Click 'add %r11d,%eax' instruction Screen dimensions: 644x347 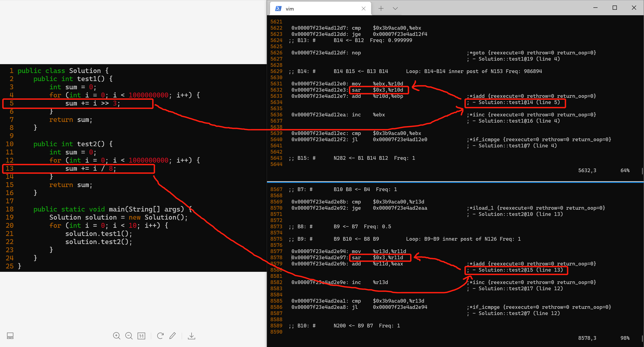pos(377,264)
